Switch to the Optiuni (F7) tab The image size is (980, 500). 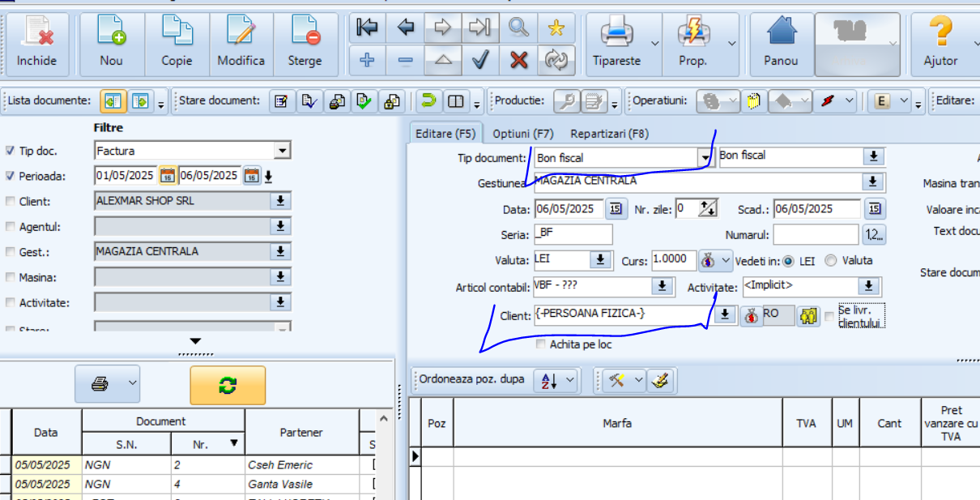point(523,134)
